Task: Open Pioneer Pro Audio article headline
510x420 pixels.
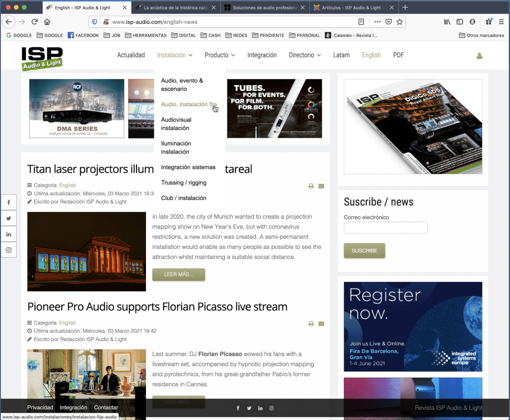Action: pos(157,307)
